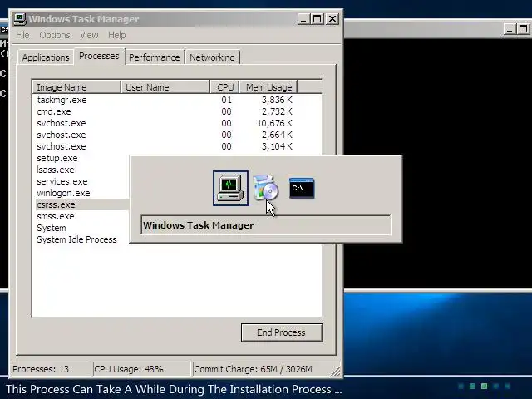Click the Task Manager title bar icon
This screenshot has height=399, width=532.
pyautogui.click(x=19, y=19)
